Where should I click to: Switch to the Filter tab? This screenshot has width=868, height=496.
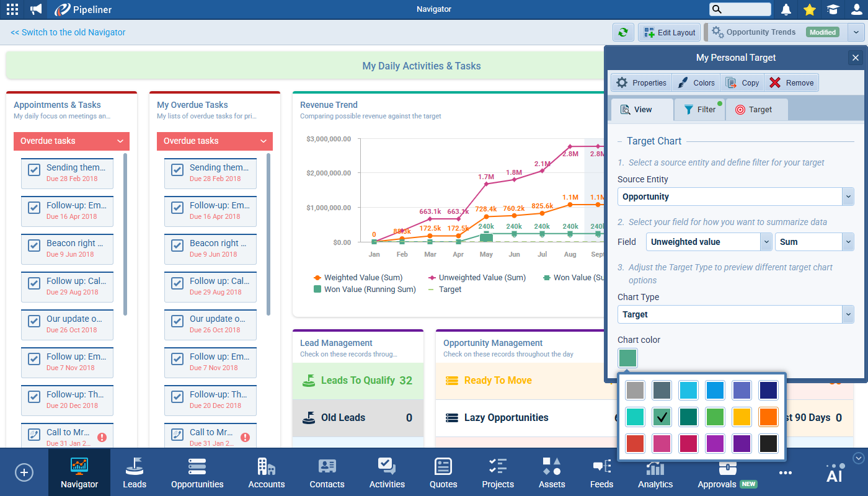click(699, 110)
